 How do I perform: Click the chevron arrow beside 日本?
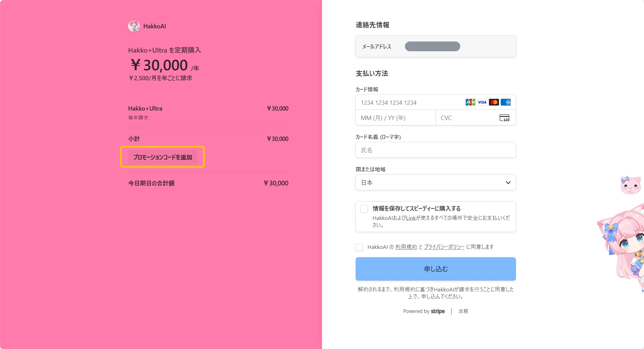(x=508, y=182)
